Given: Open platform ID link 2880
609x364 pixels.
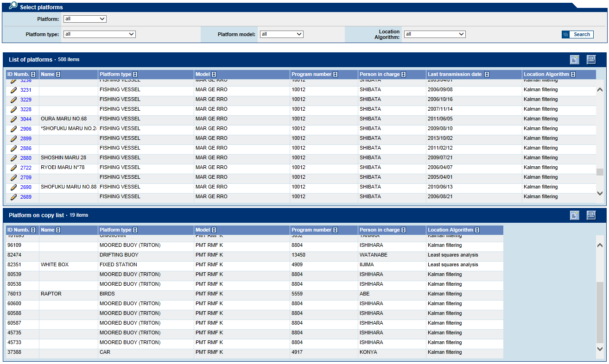Looking at the screenshot, I should (x=26, y=158).
